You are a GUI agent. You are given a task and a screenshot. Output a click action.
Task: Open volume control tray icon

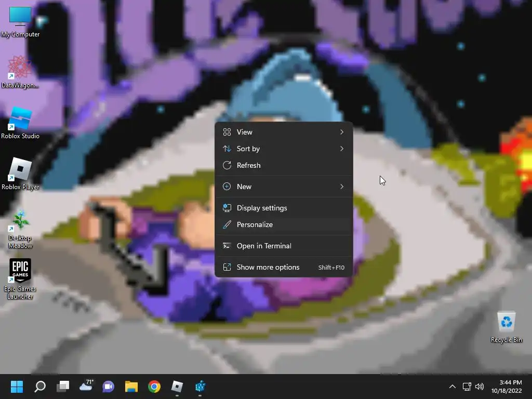(480, 387)
